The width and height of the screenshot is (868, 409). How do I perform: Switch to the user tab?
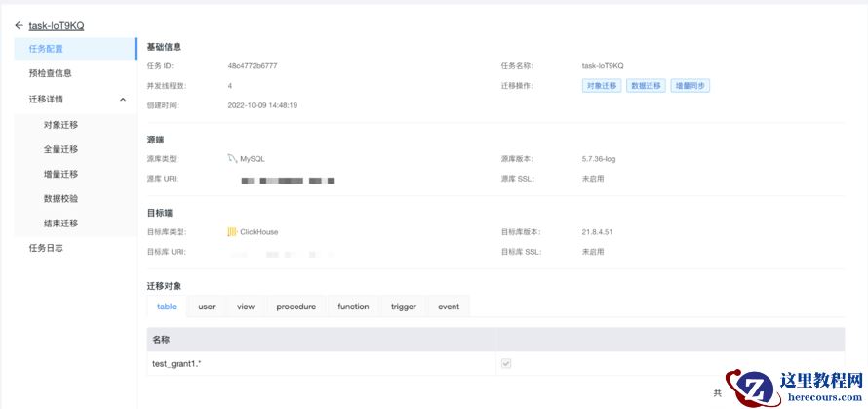pyautogui.click(x=207, y=307)
